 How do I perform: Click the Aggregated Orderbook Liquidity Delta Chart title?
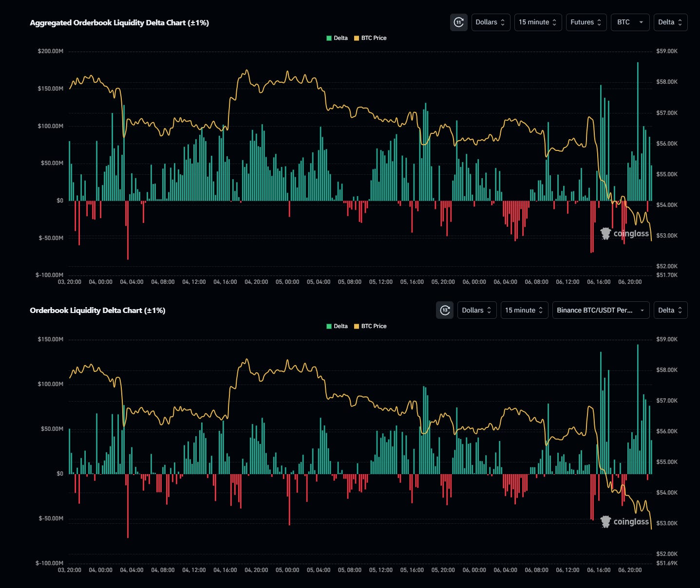[119, 23]
